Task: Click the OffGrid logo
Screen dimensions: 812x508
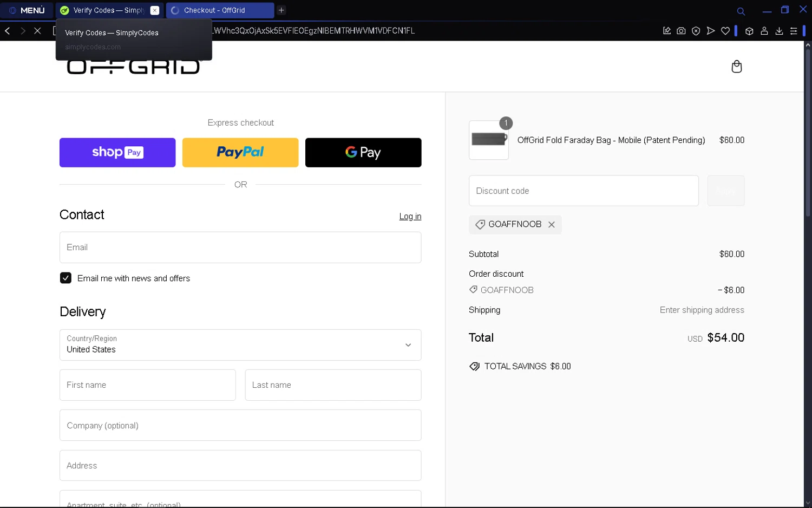Action: (133, 67)
